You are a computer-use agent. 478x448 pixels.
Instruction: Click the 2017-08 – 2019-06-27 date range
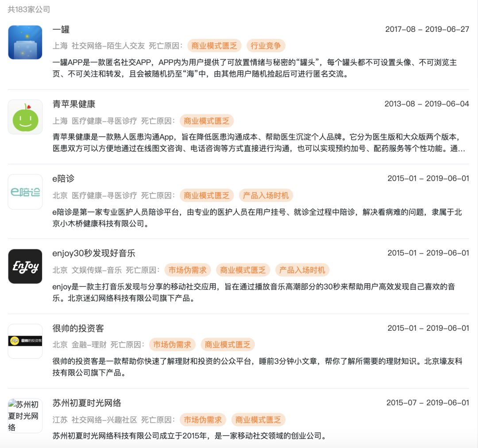[x=427, y=30]
